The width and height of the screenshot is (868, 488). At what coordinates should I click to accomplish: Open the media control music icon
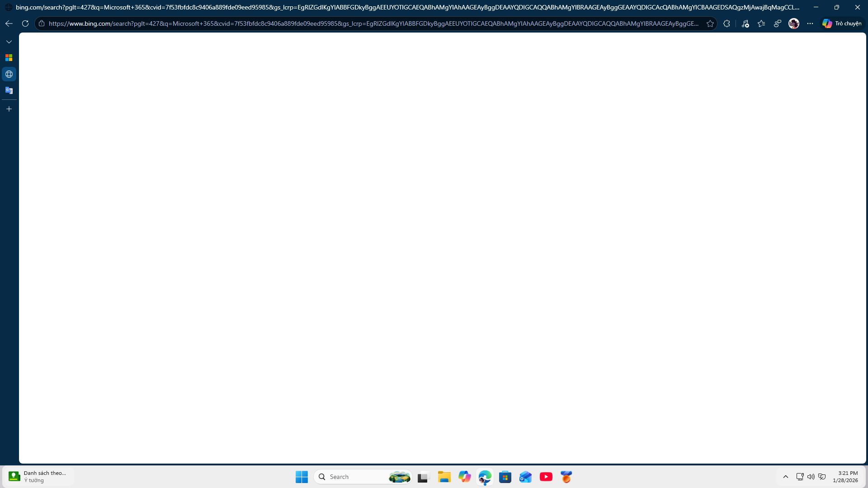point(745,23)
